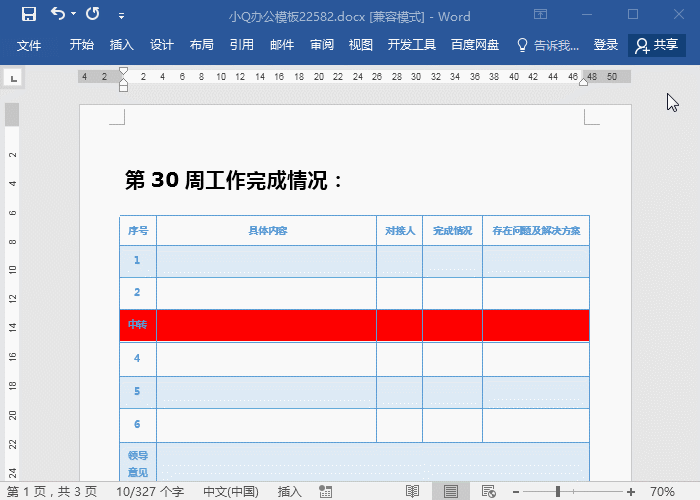Select the 引用 tab
The width and height of the screenshot is (700, 500).
click(242, 45)
